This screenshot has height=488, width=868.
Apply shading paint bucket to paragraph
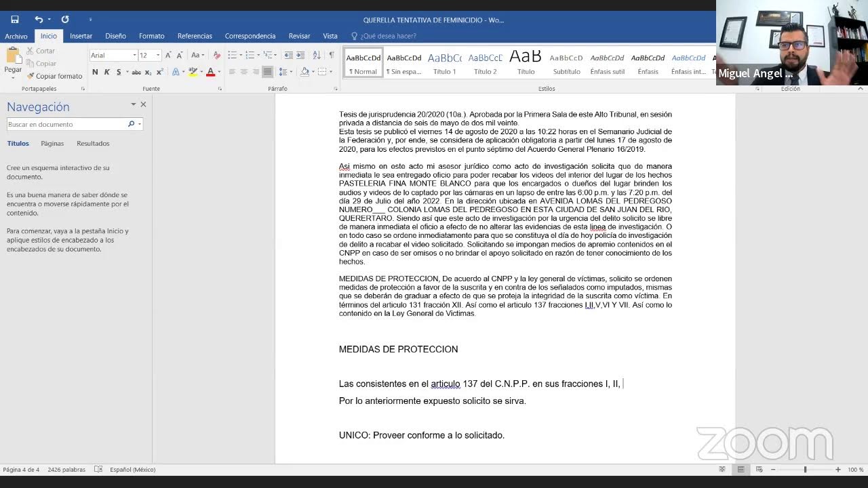click(x=304, y=72)
